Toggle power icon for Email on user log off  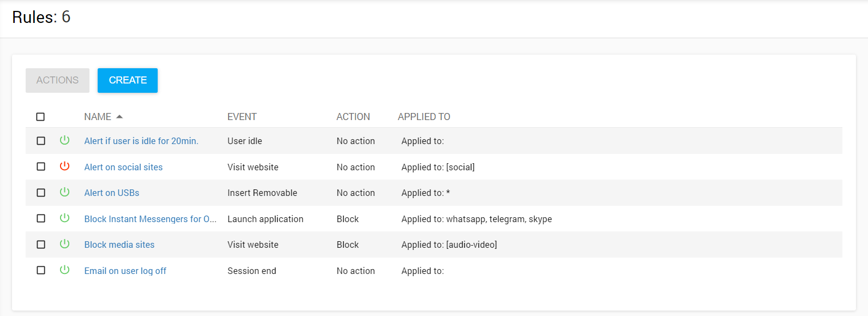[64, 270]
